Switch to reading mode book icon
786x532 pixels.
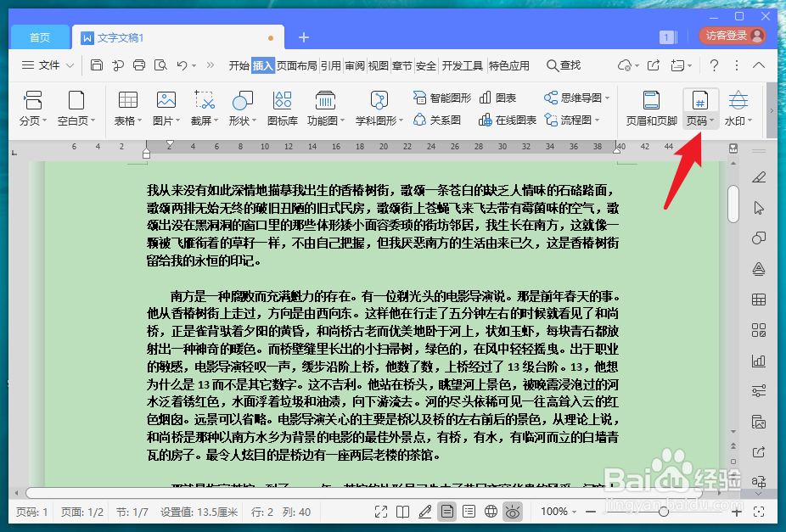point(402,512)
